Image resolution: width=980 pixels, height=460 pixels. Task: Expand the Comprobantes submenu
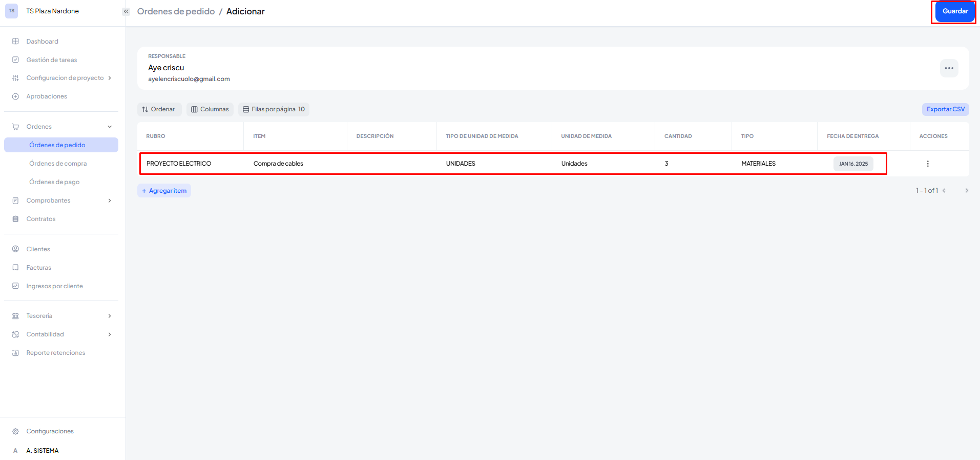click(x=110, y=201)
